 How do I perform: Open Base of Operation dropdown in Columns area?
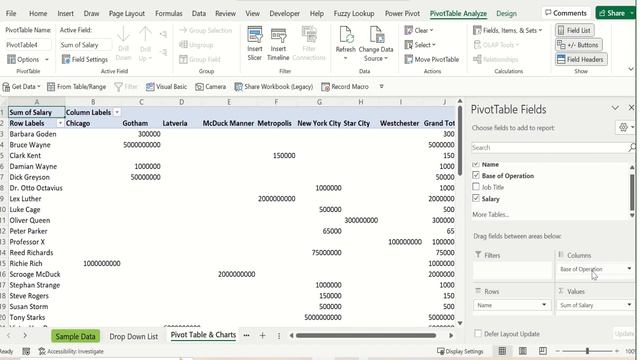click(x=629, y=269)
